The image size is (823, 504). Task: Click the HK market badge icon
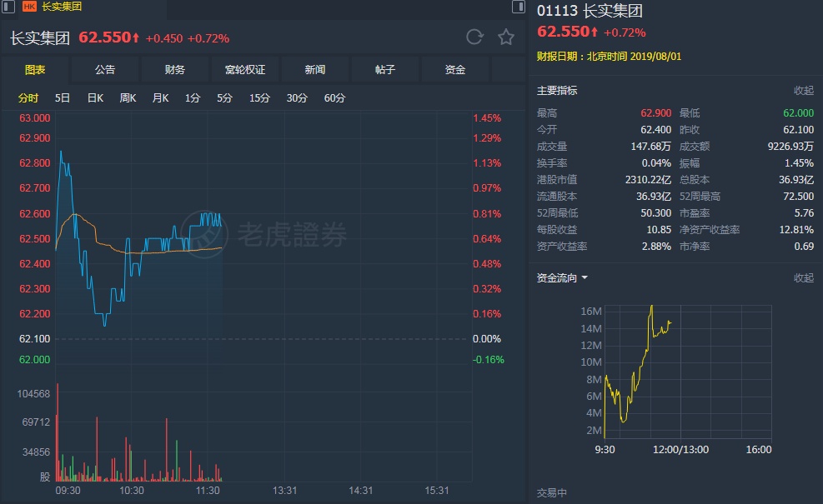[x=29, y=6]
